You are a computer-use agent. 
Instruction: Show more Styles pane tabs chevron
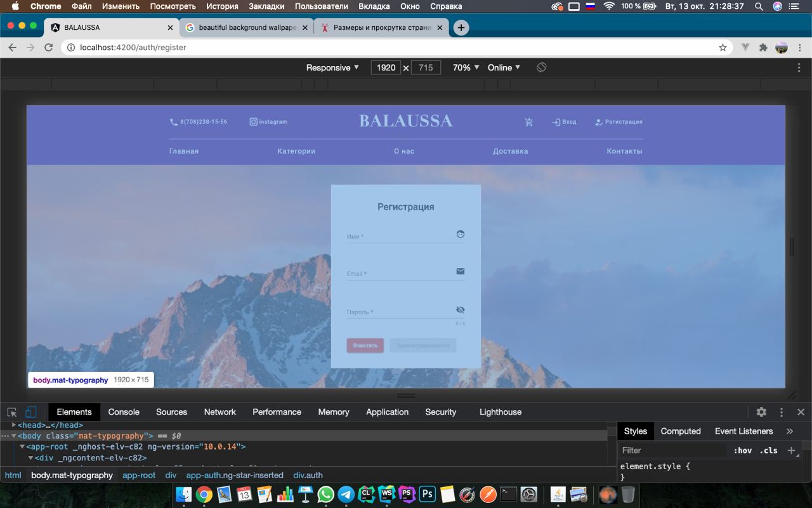tap(790, 431)
